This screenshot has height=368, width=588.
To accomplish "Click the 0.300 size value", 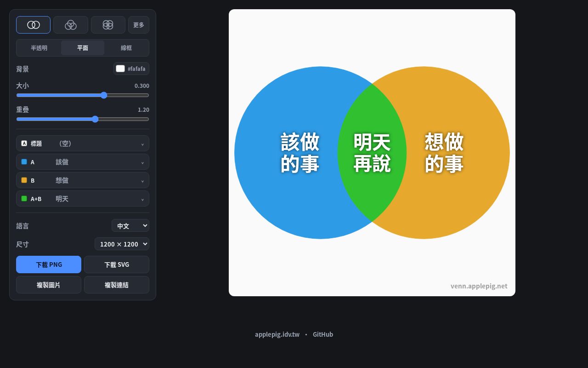I will [142, 86].
